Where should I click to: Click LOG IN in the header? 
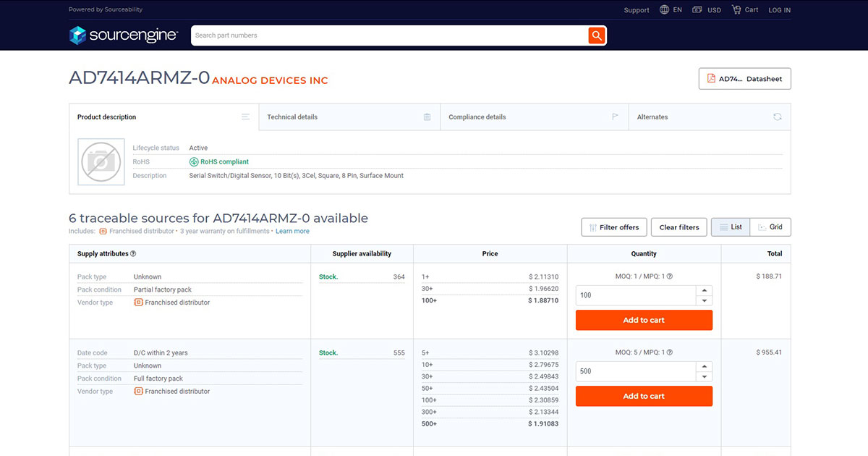(780, 10)
